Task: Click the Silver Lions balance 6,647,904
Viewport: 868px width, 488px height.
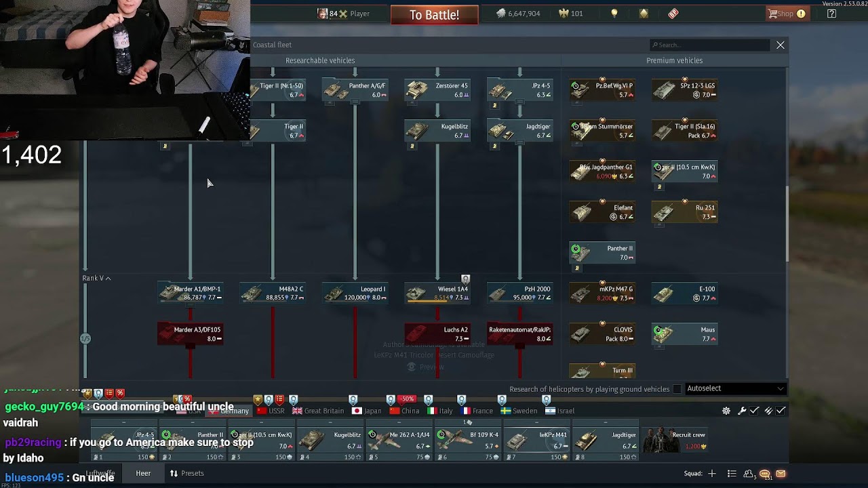Action: pyautogui.click(x=517, y=14)
